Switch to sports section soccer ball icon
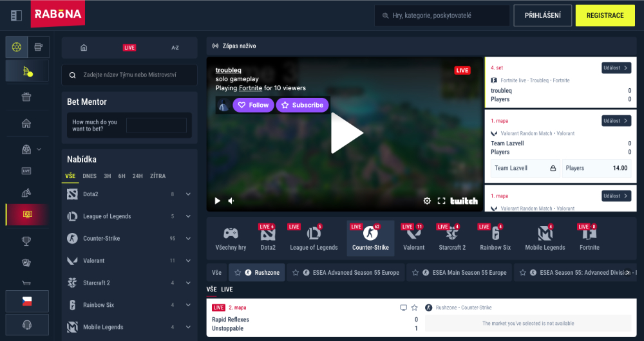Image resolution: width=644 pixels, height=341 pixels. pos(17,47)
